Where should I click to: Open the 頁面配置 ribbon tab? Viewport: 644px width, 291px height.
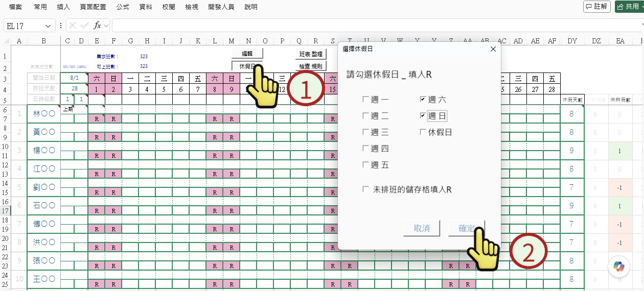pyautogui.click(x=93, y=7)
